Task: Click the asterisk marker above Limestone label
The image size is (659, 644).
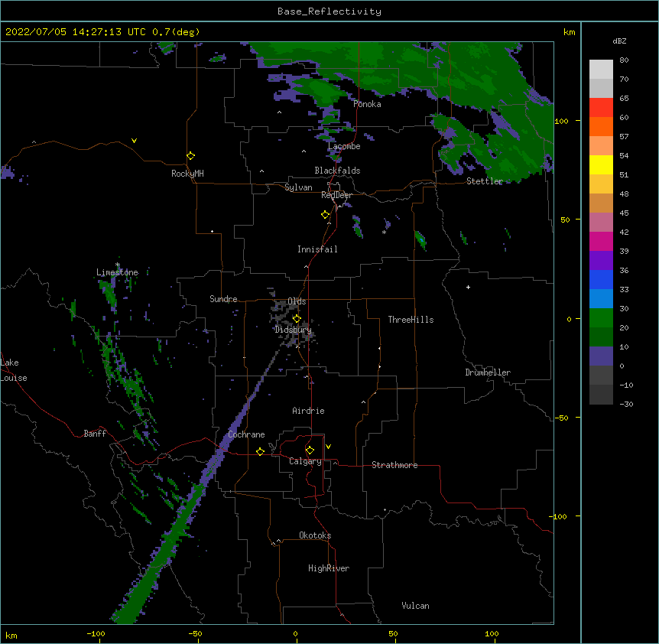Action: pyautogui.click(x=118, y=265)
